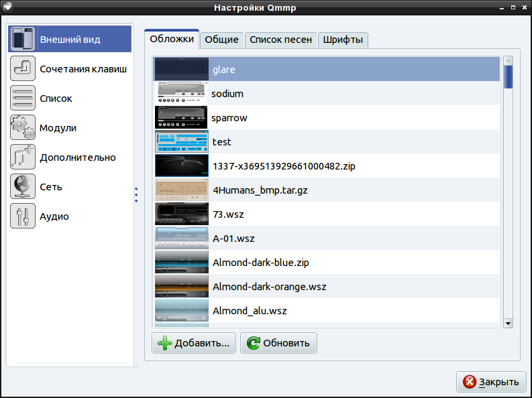Click the '1337-x369513929661000482.zip' file name
532x398 pixels.
click(284, 166)
